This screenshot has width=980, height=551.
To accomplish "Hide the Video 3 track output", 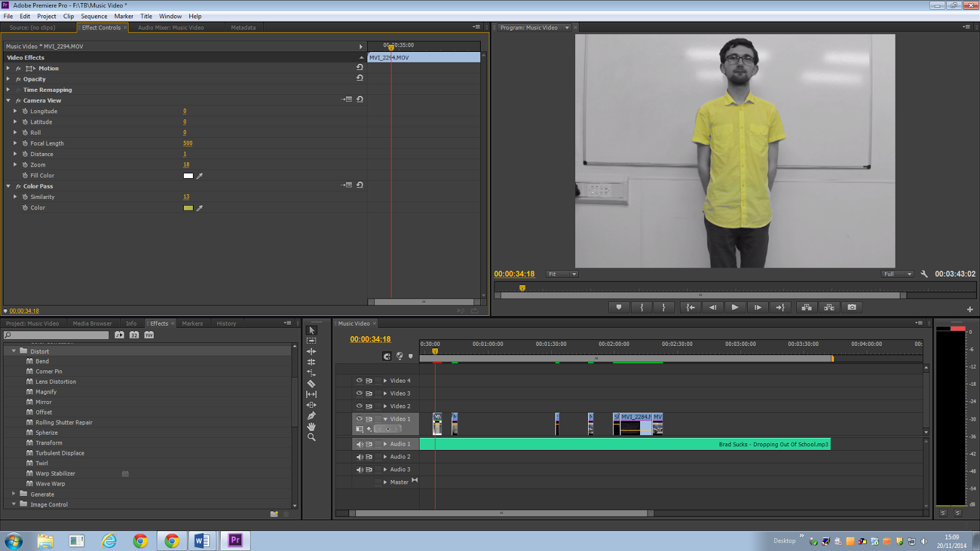I will click(360, 393).
